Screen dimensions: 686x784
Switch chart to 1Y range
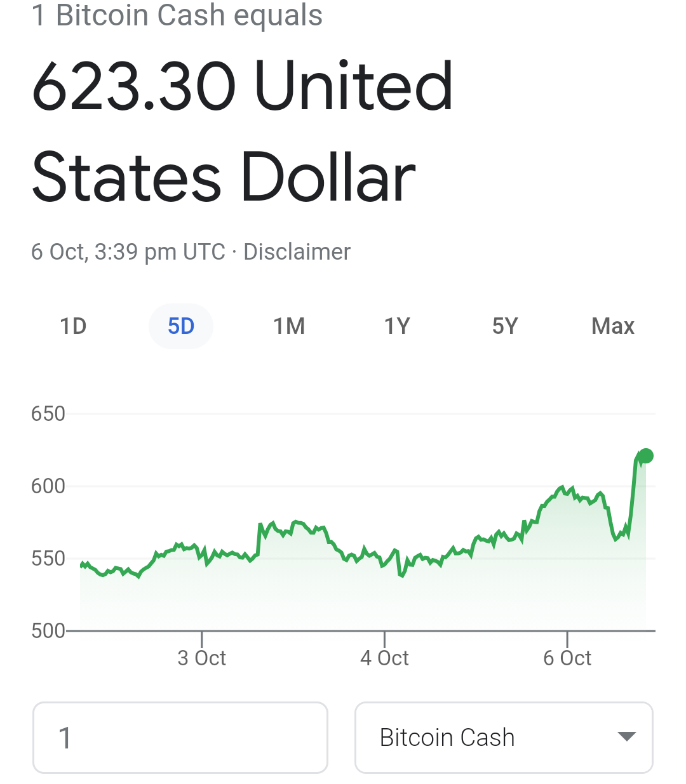point(397,326)
